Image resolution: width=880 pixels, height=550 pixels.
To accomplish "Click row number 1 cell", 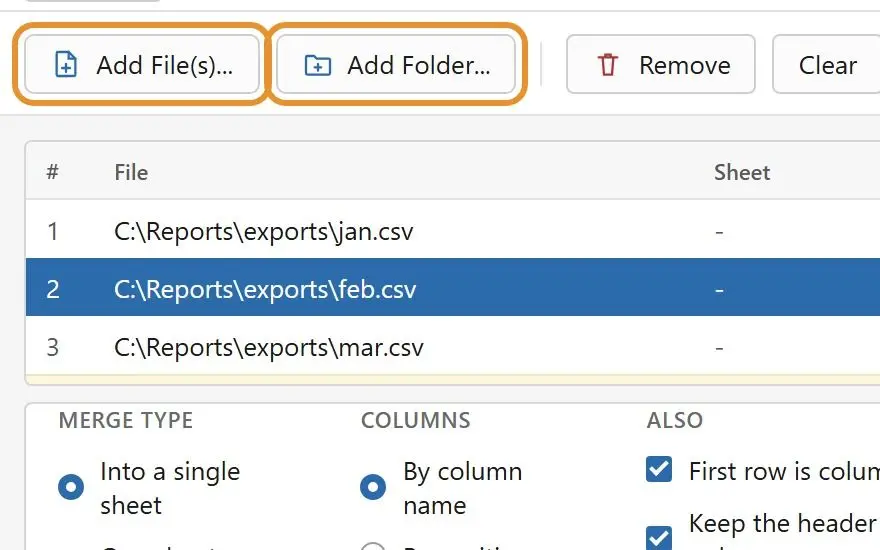I will [x=53, y=231].
